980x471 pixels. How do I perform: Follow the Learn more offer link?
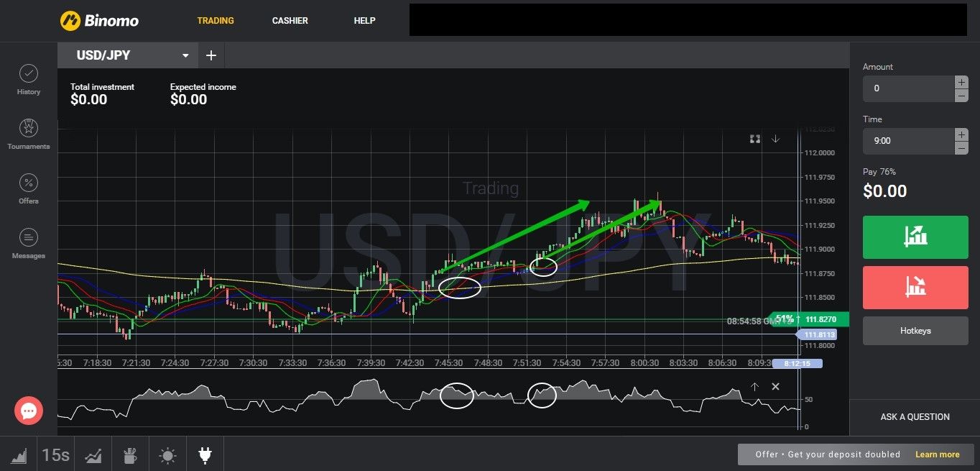[x=938, y=454]
